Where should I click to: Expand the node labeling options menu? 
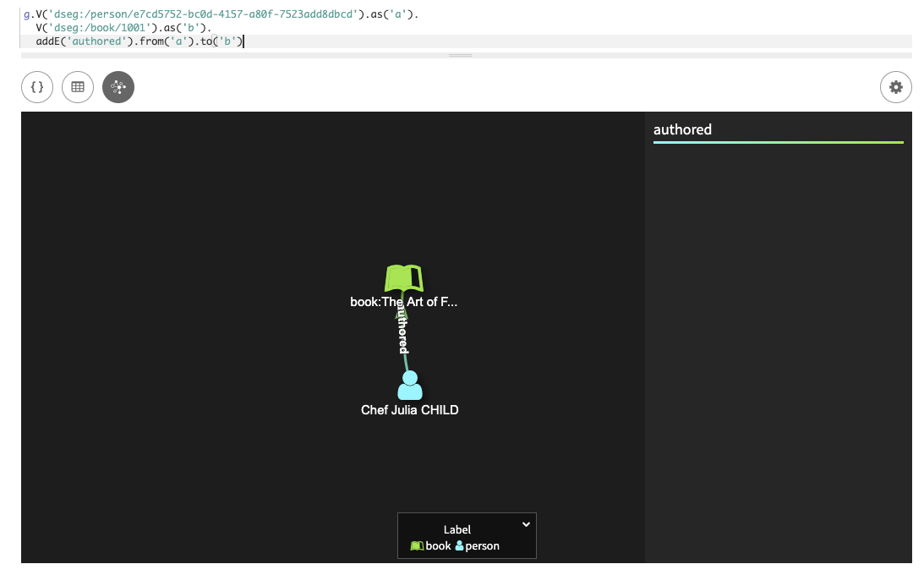coord(525,524)
